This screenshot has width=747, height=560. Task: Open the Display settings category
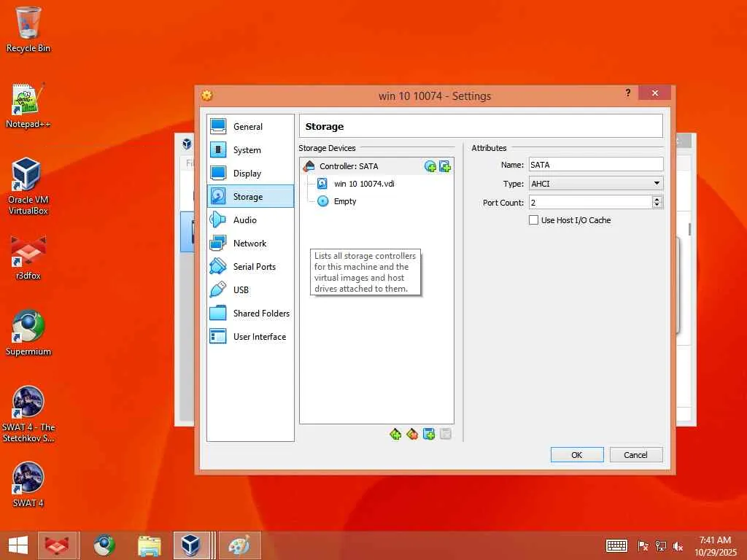250,174
